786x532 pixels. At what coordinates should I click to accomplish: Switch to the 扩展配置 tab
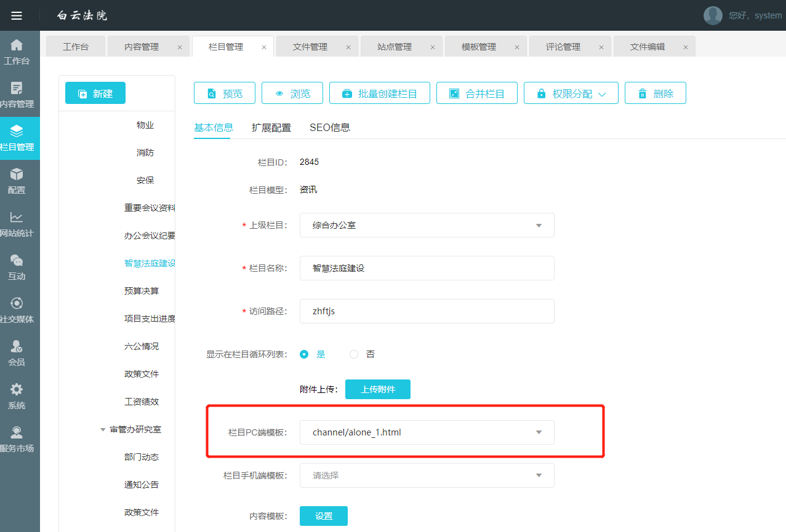[x=271, y=128]
